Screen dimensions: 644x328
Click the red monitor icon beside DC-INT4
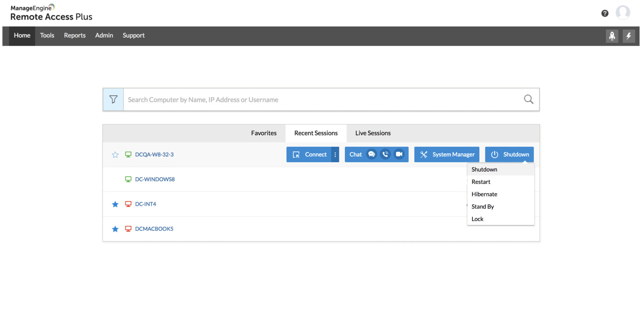coord(128,204)
